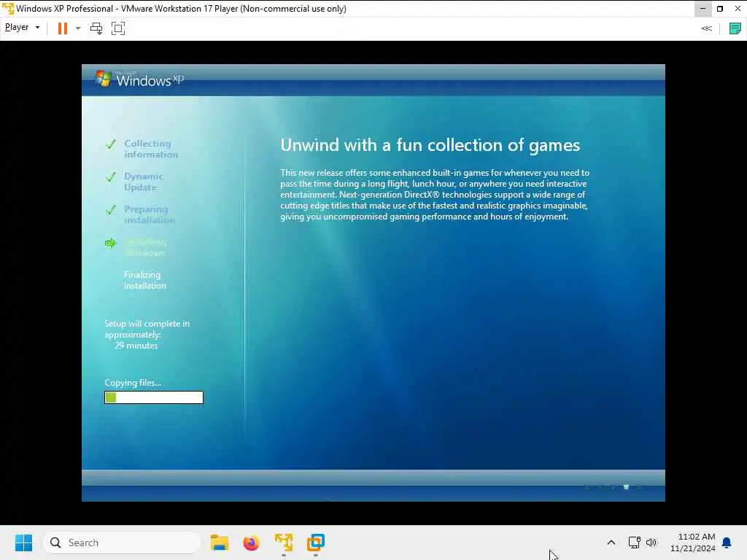Open the clock showing 11:02 AM
Screen dimensions: 747x560
pos(693,542)
